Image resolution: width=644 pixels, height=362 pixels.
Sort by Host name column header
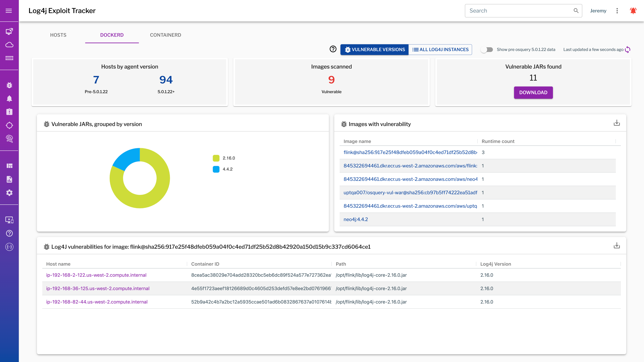[x=58, y=264]
